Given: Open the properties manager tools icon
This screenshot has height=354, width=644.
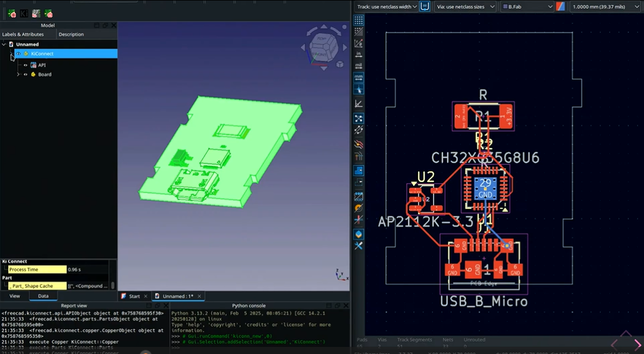Looking at the screenshot, I should (x=358, y=245).
